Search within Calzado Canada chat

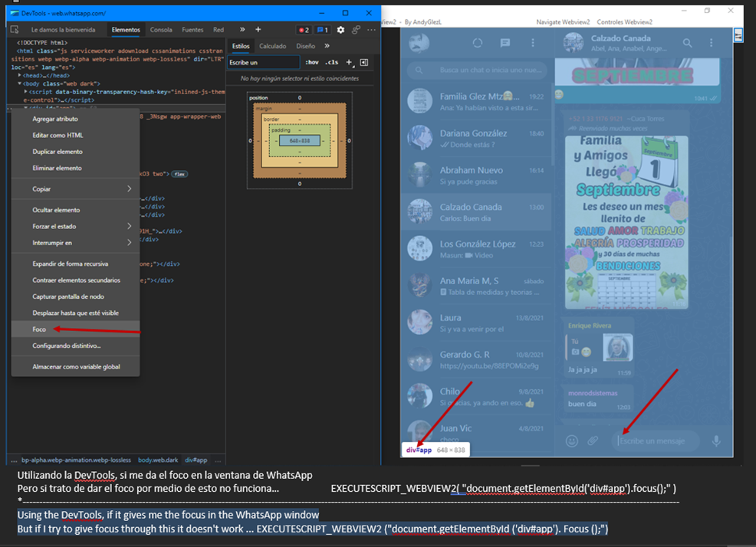click(x=688, y=44)
